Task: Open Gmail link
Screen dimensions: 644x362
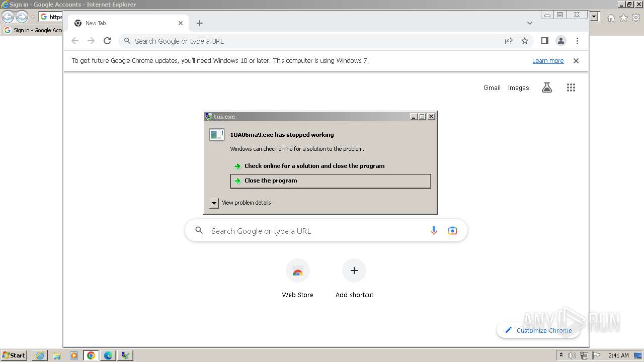Action: [492, 87]
